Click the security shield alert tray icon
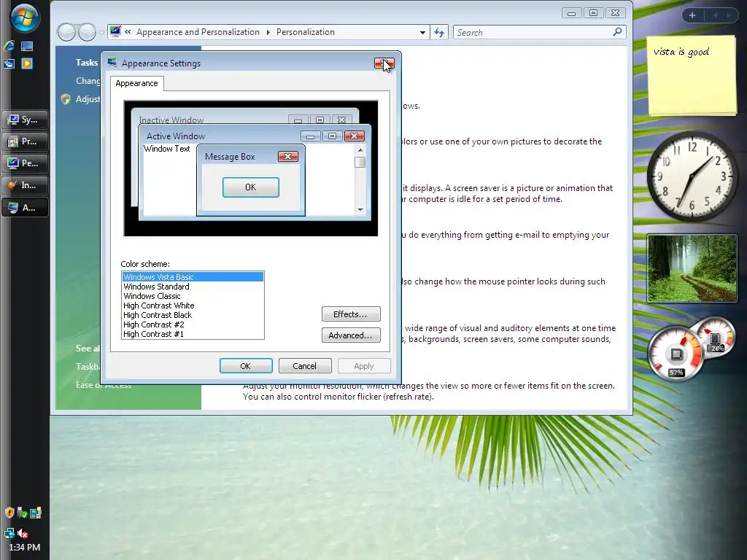This screenshot has width=747, height=560. [x=9, y=513]
